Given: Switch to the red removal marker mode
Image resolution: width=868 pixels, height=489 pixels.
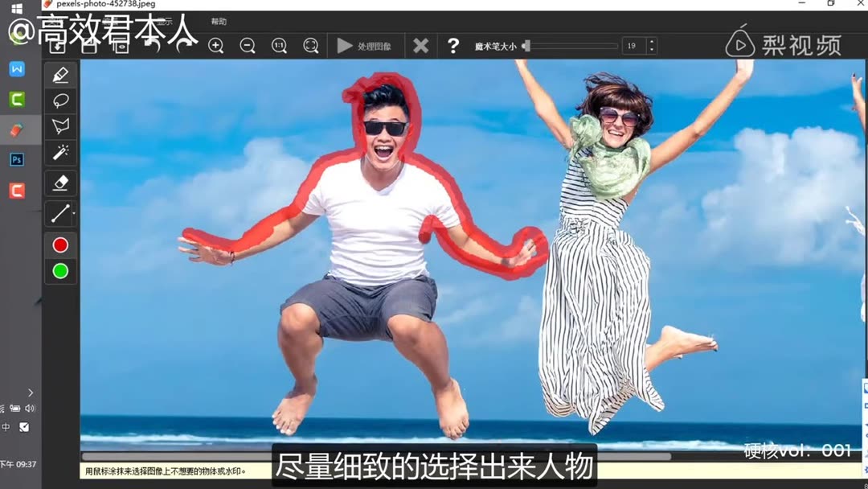Looking at the screenshot, I should coord(60,244).
